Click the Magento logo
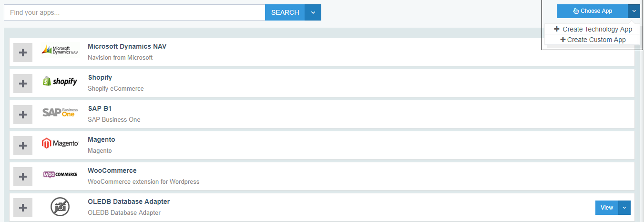Image resolution: width=644 pixels, height=222 pixels. (x=60, y=143)
